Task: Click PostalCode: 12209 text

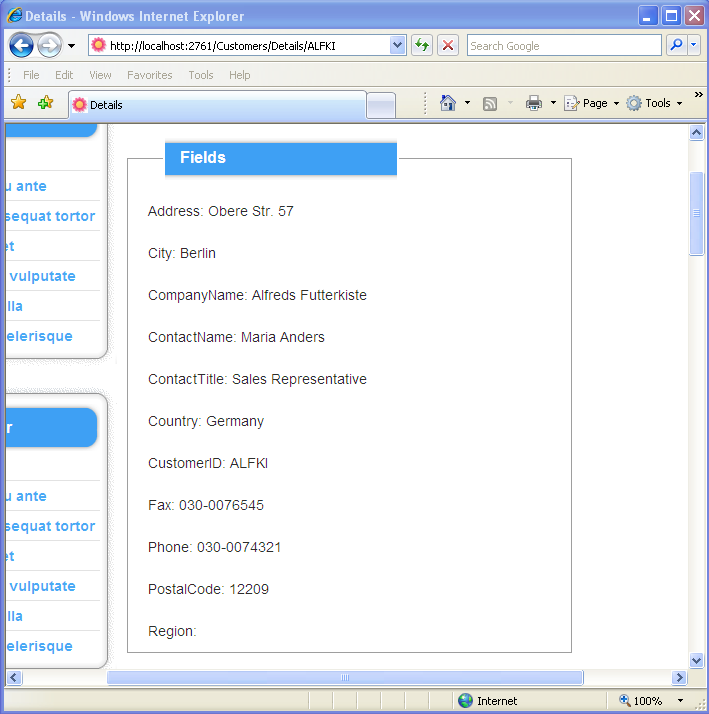Action: tap(208, 589)
